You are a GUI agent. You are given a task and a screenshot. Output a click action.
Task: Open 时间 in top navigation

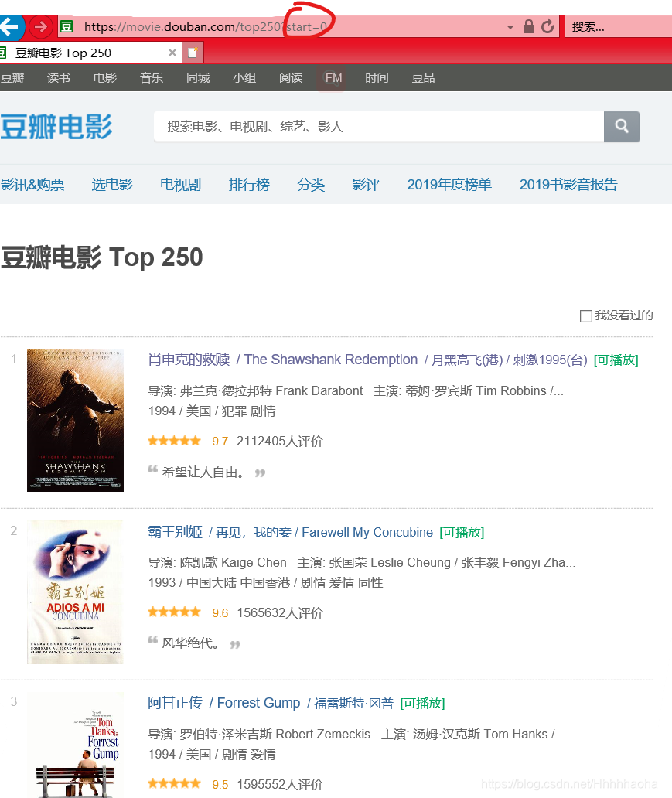tap(377, 78)
